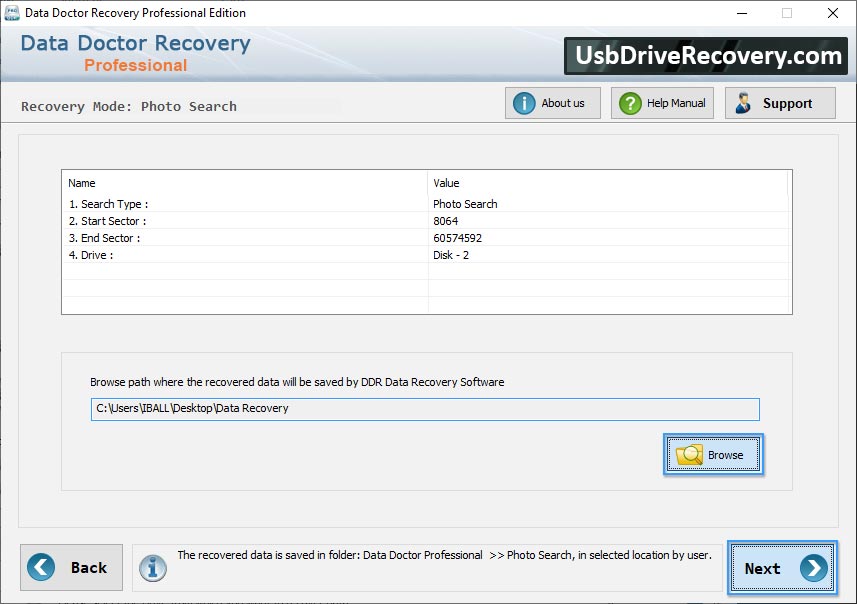Click the info icon beside the saved-folder note

click(x=152, y=568)
